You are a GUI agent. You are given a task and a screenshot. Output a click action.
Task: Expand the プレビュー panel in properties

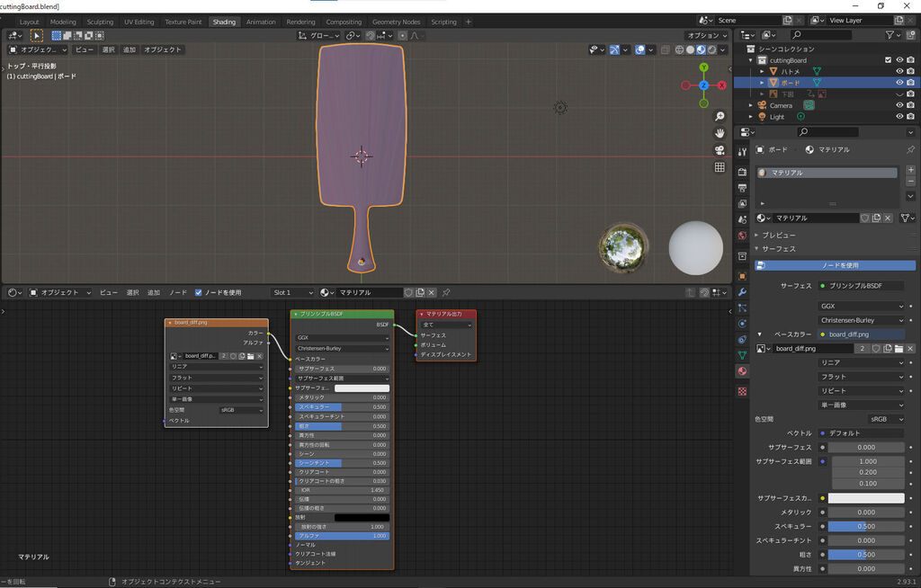[x=779, y=235]
